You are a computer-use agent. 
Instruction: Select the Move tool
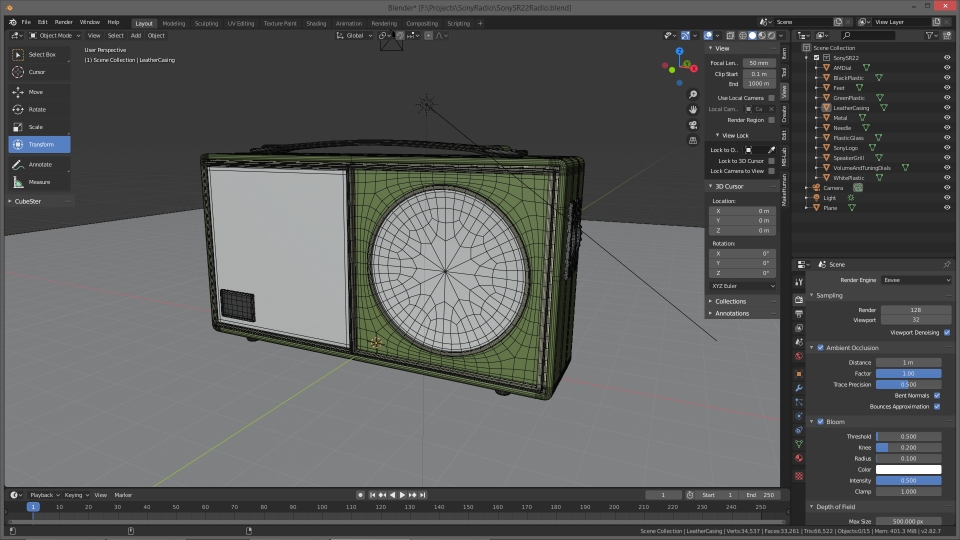pyautogui.click(x=36, y=92)
